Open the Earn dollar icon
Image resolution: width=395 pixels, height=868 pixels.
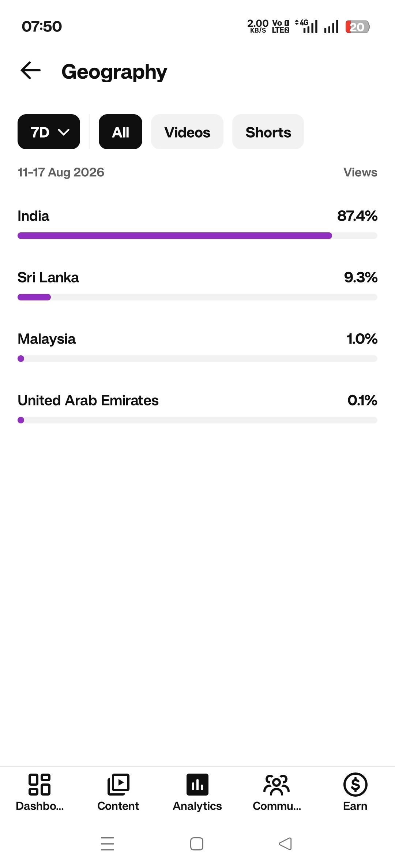355,785
